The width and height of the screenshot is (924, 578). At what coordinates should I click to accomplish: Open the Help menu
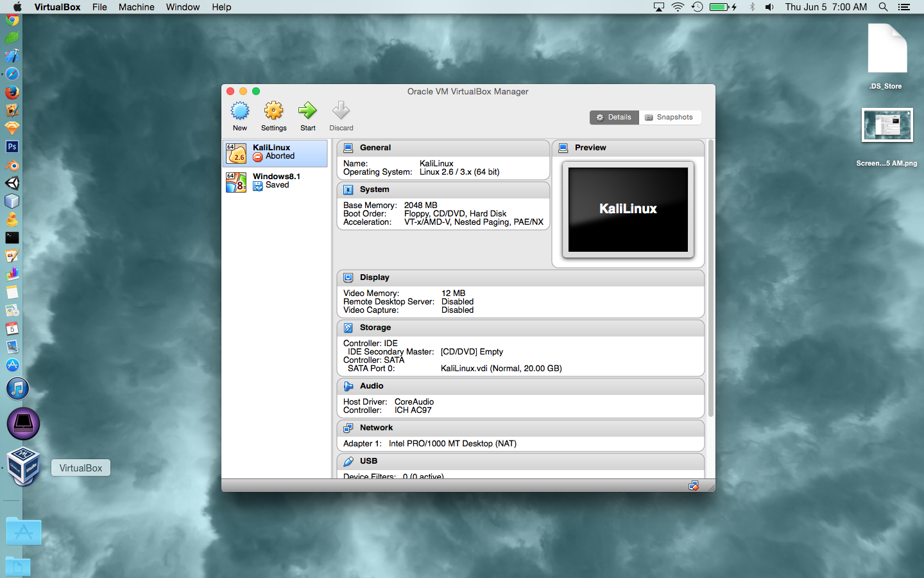pos(221,7)
